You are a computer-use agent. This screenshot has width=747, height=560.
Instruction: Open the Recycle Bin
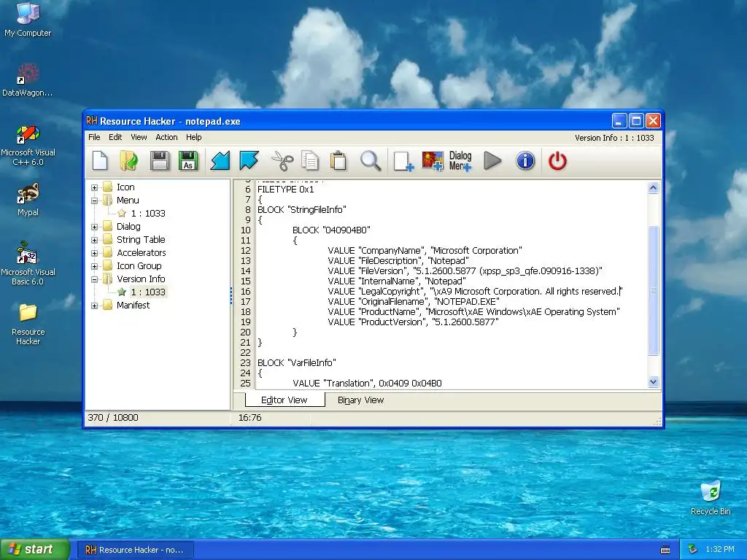pos(711,497)
